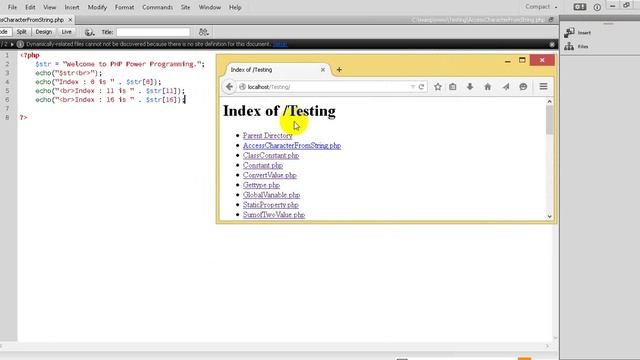
Task: Open the Insert panel
Action: (578, 33)
